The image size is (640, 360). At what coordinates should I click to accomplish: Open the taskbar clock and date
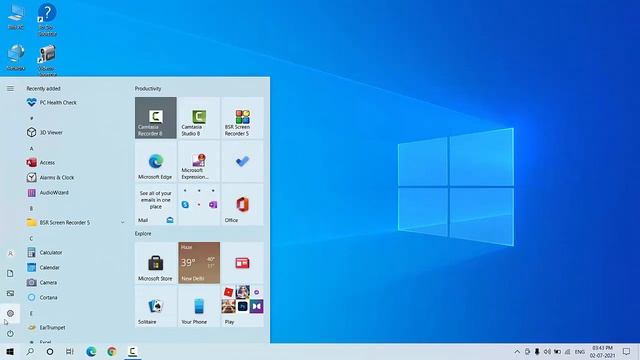click(602, 351)
